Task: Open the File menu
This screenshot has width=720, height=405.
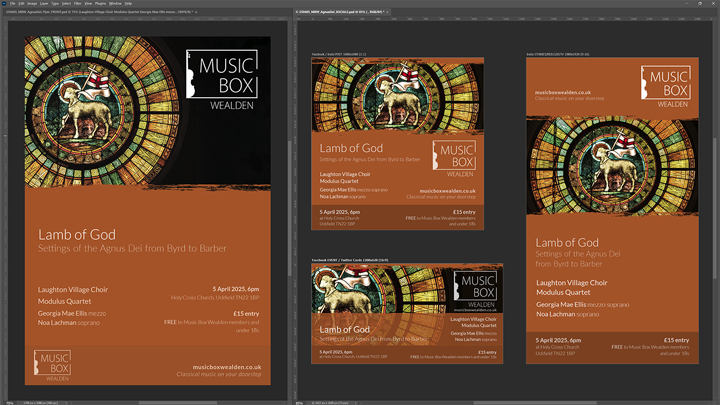Action: pos(12,3)
